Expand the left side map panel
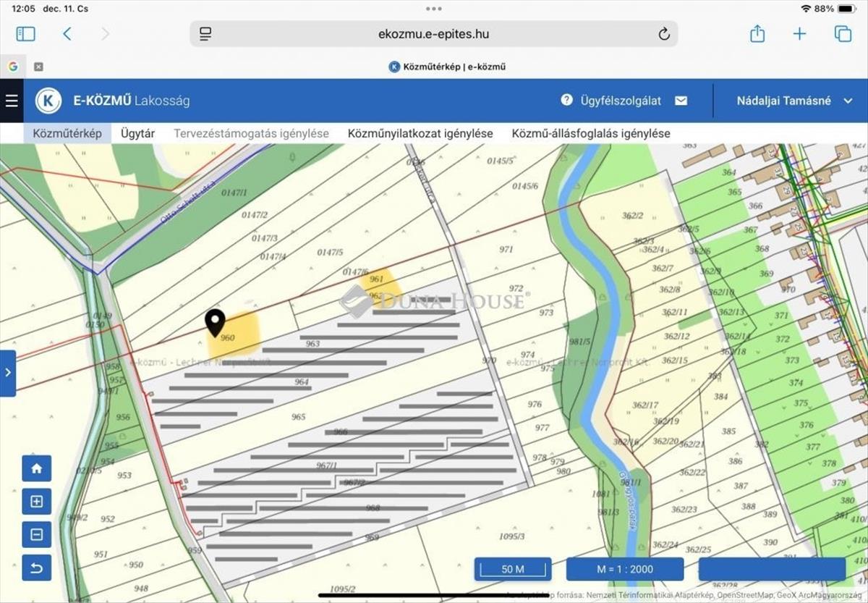The height and width of the screenshot is (603, 868). (x=8, y=373)
